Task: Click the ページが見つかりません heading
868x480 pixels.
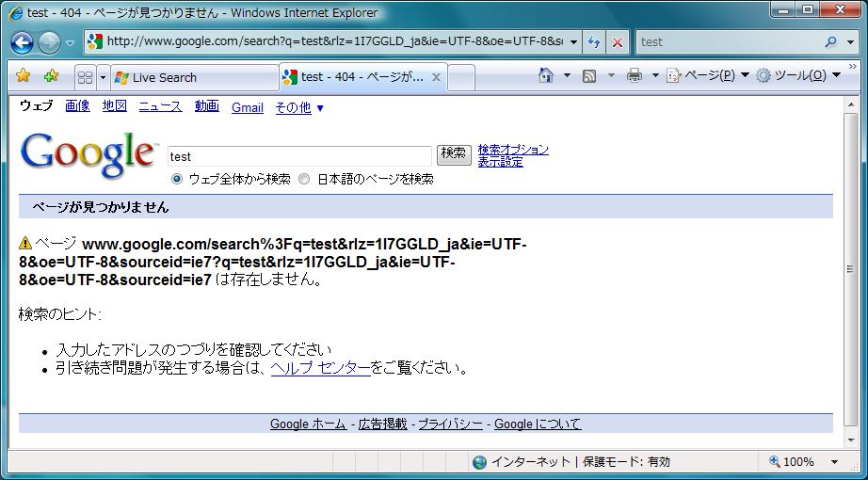Action: [x=100, y=208]
